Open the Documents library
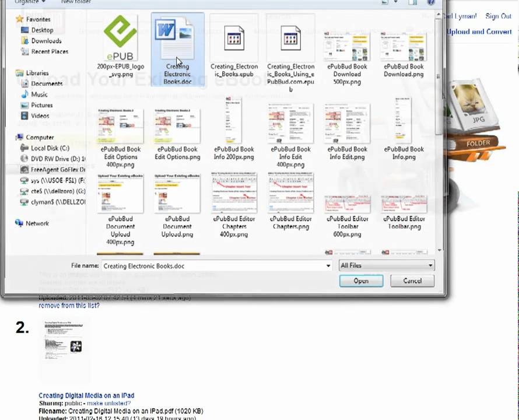Screen dimensions: 519x420 (46, 84)
